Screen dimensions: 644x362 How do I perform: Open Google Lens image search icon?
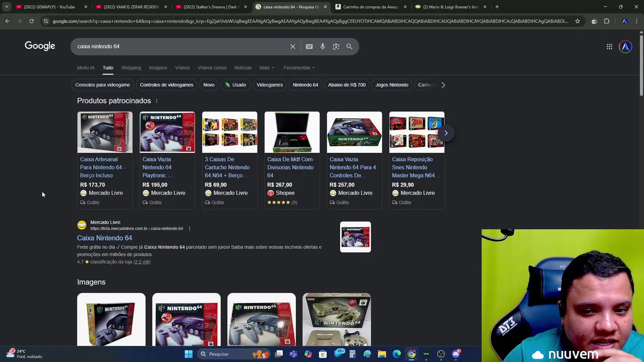(x=336, y=46)
